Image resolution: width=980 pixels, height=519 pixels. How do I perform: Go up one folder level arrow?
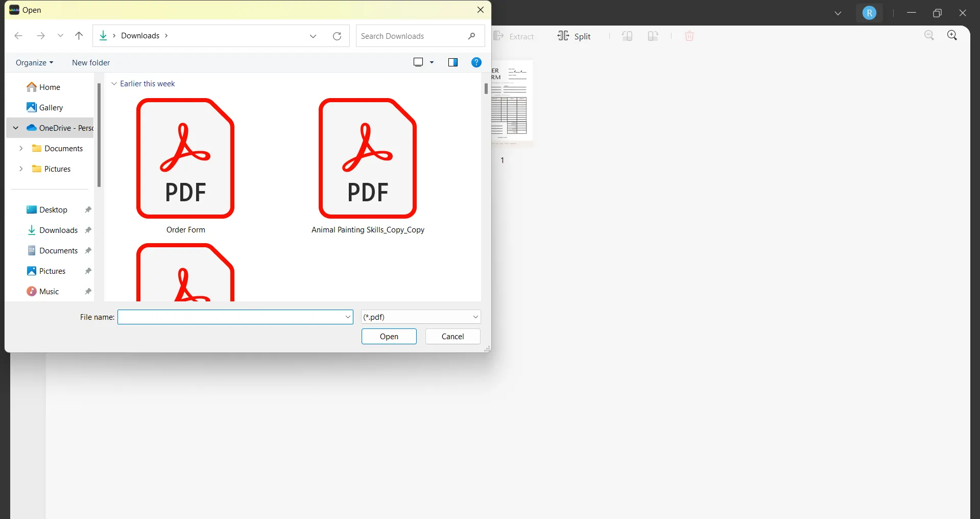point(79,36)
